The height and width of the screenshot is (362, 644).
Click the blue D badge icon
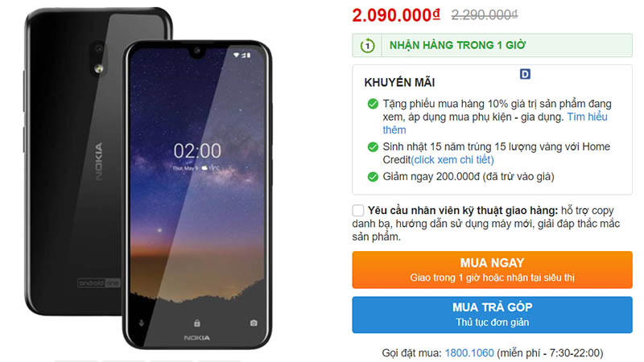tap(525, 74)
